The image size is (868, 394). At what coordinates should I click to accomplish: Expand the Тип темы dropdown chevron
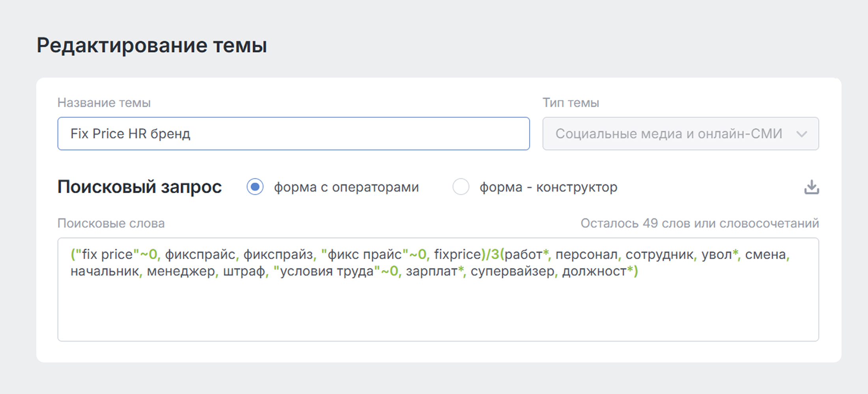click(x=801, y=134)
